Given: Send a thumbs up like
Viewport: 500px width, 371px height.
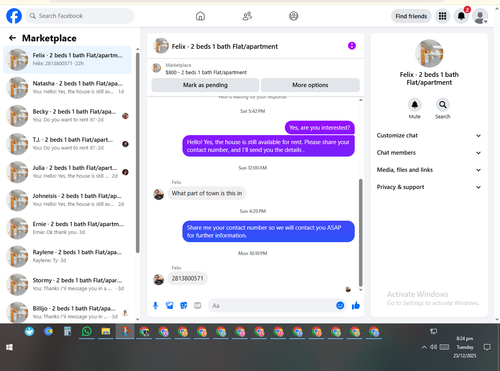Looking at the screenshot, I should coord(356,305).
